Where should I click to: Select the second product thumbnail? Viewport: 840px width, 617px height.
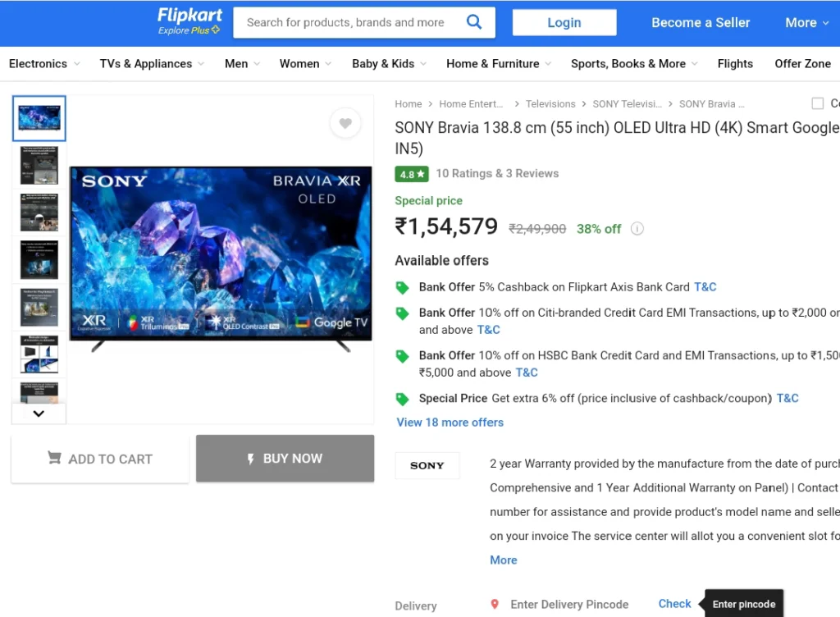pos(39,166)
